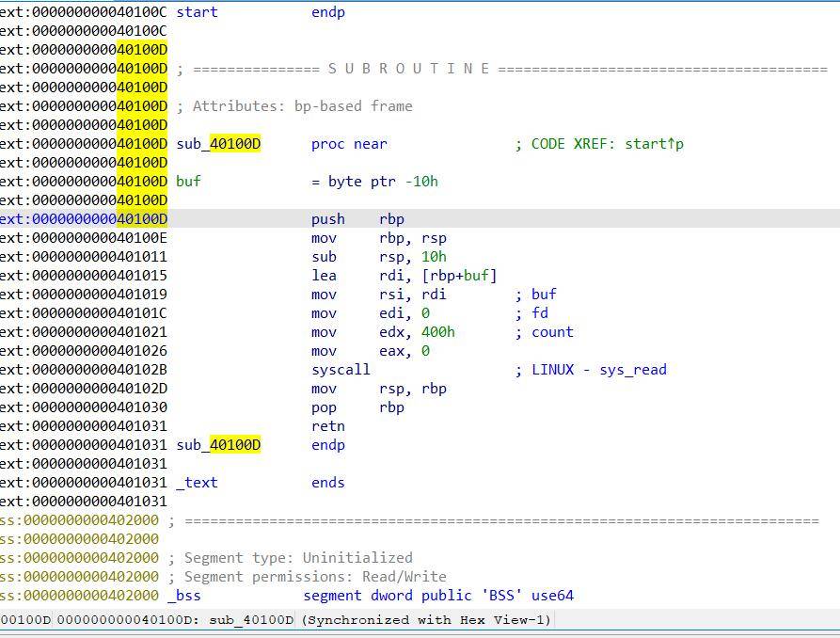The height and width of the screenshot is (638, 840).
Task: Click "Synchronized with Hex View-1" in status bar
Action: tap(426, 619)
